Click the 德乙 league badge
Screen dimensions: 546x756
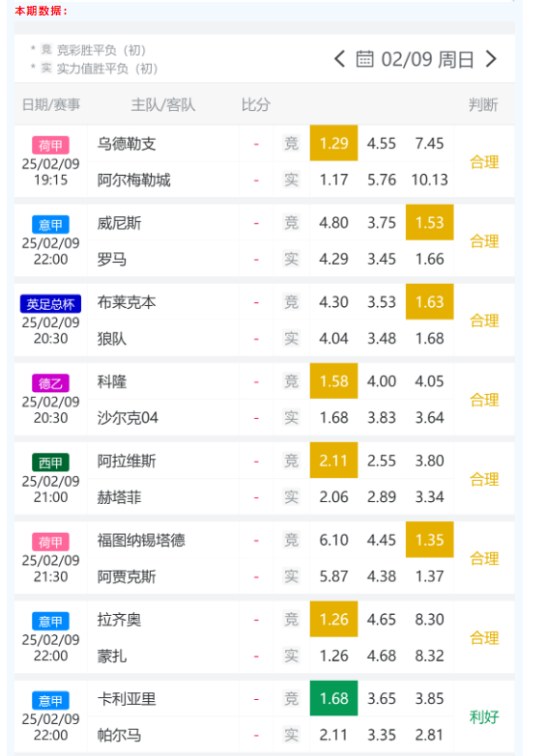[50, 383]
